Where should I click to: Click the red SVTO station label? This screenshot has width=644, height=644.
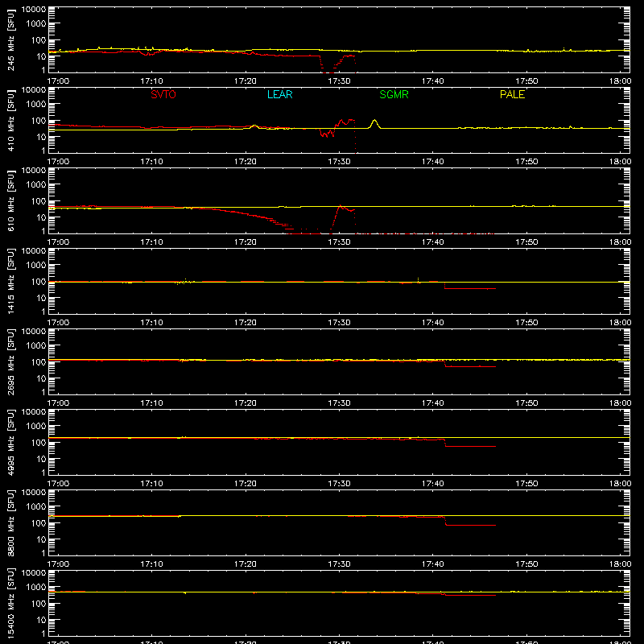(x=163, y=94)
